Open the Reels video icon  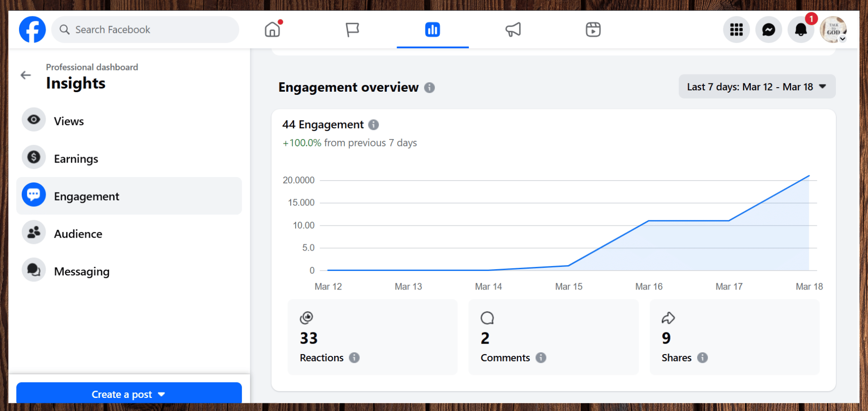click(593, 30)
